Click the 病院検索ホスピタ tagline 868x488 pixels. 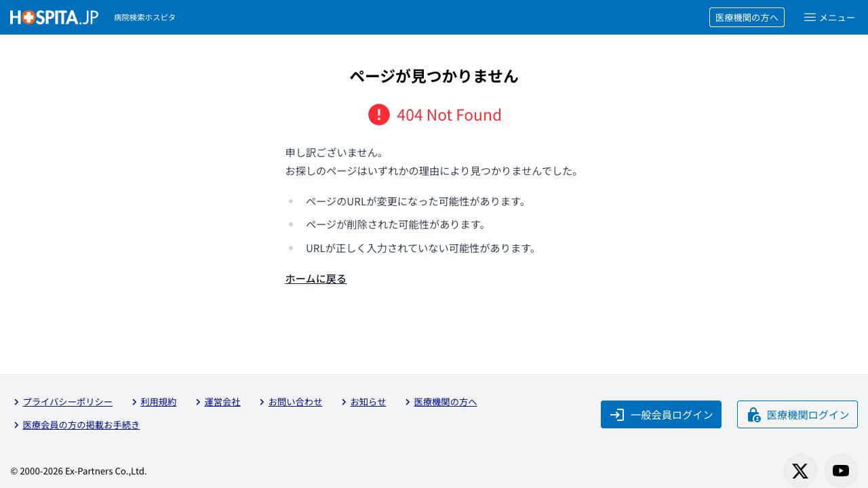tap(144, 18)
